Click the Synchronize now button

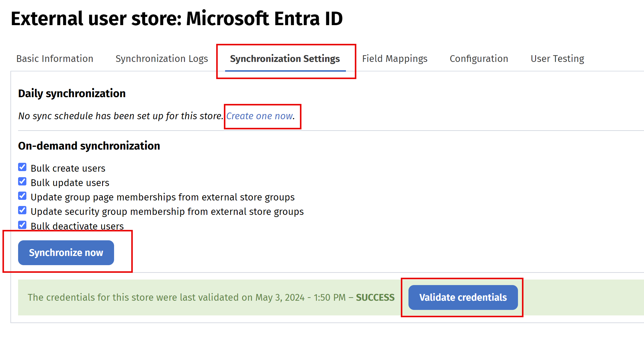point(66,253)
